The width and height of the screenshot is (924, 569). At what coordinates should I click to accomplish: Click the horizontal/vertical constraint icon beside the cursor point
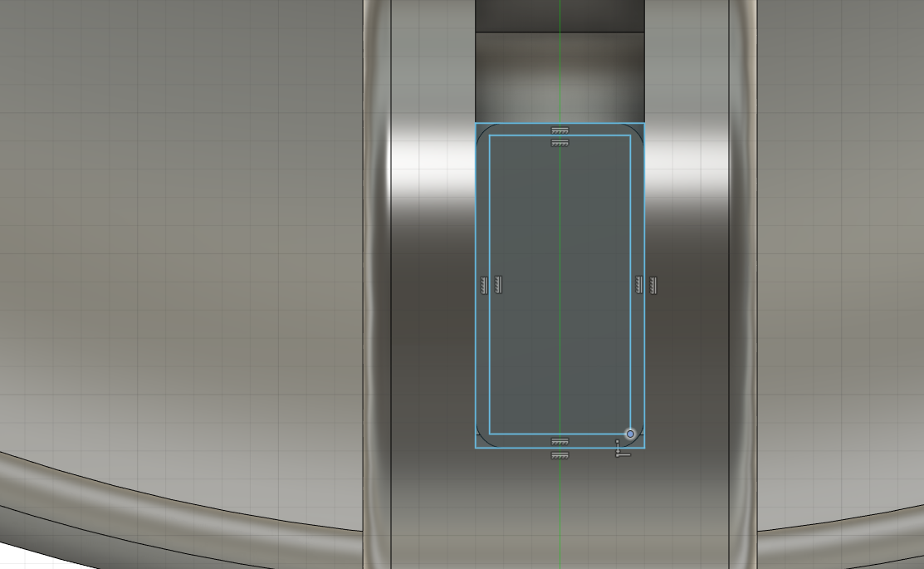[623, 449]
